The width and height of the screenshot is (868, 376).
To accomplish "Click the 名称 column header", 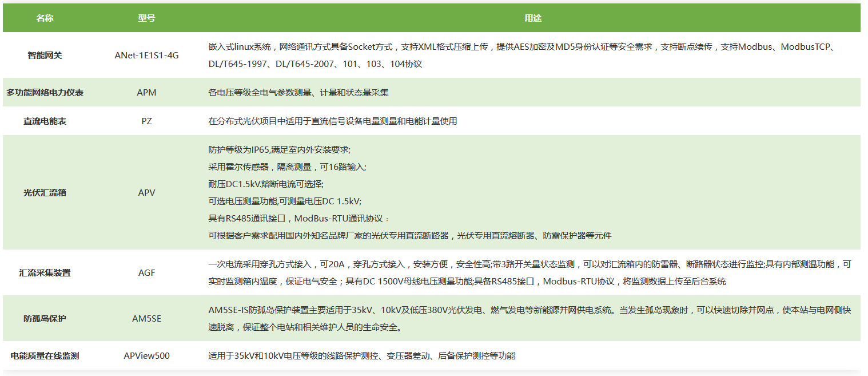I will point(45,18).
